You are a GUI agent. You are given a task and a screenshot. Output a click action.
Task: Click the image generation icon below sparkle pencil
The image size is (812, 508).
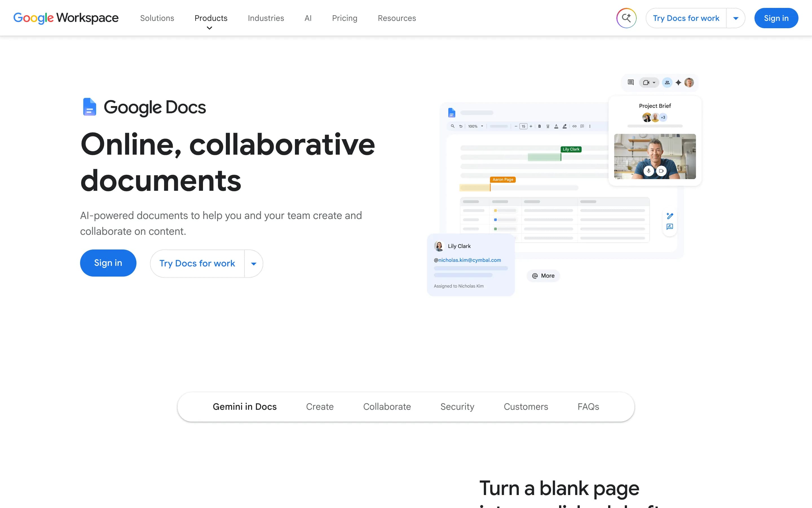670,227
